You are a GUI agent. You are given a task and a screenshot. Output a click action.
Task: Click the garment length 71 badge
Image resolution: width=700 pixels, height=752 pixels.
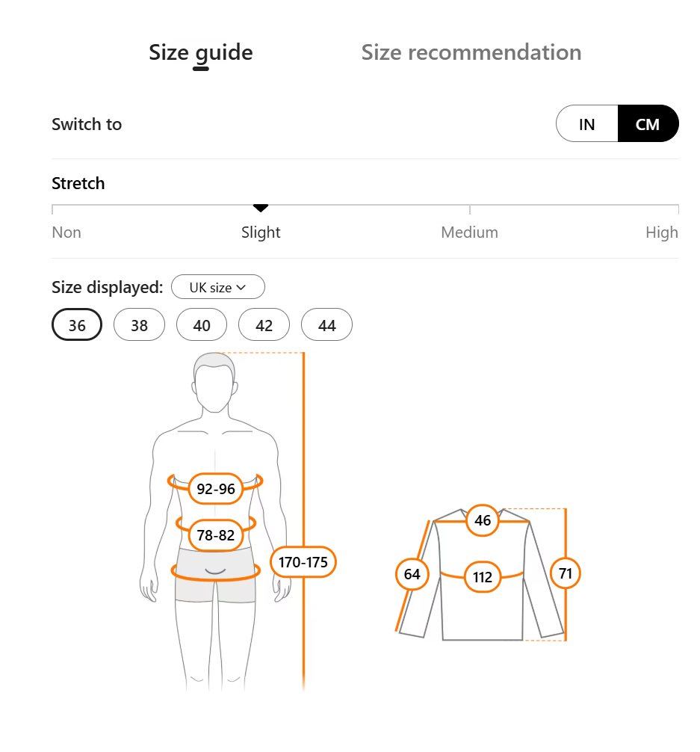(x=566, y=574)
